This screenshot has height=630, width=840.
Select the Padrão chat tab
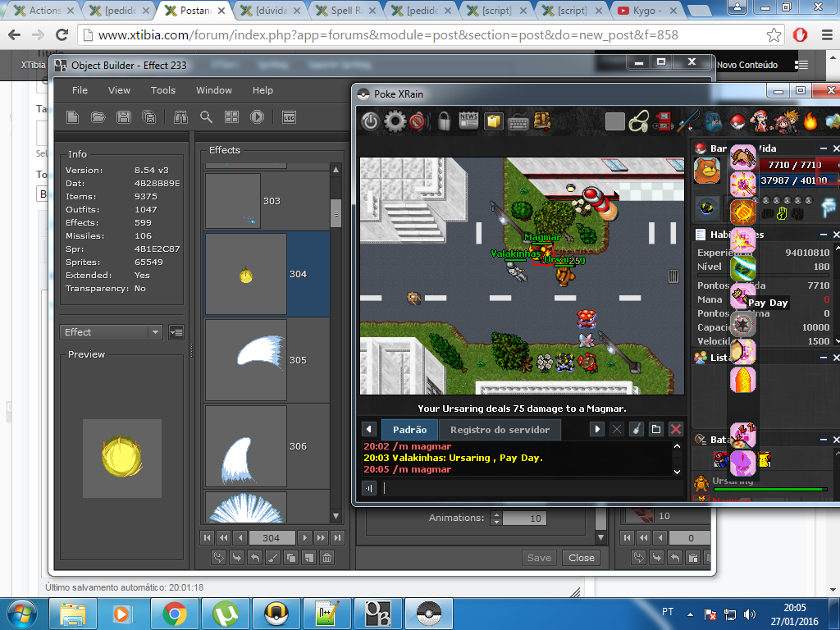point(410,430)
